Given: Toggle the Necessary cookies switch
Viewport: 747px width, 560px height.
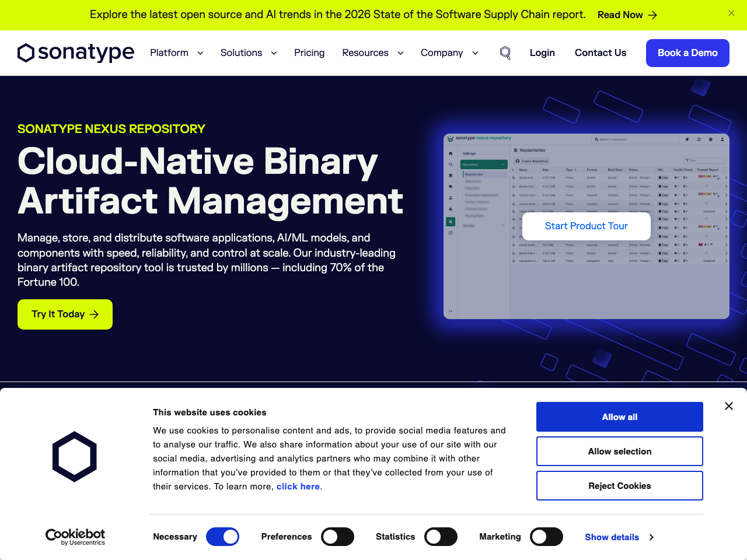Looking at the screenshot, I should 222,537.
